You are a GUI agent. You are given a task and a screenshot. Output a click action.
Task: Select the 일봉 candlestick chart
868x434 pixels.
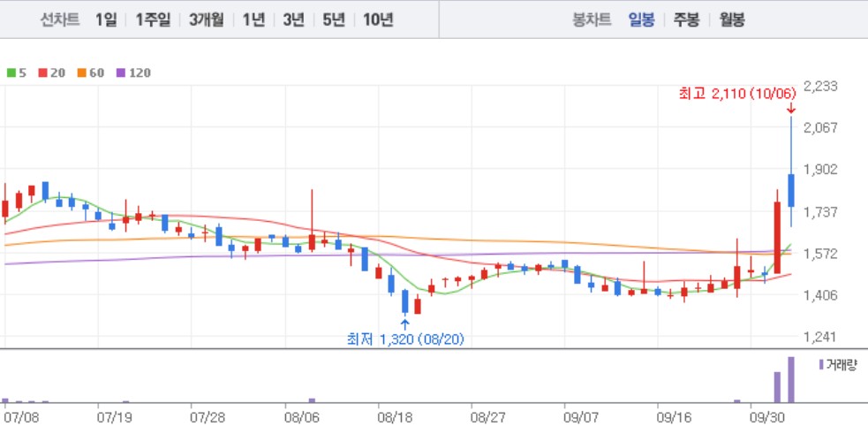coord(642,20)
